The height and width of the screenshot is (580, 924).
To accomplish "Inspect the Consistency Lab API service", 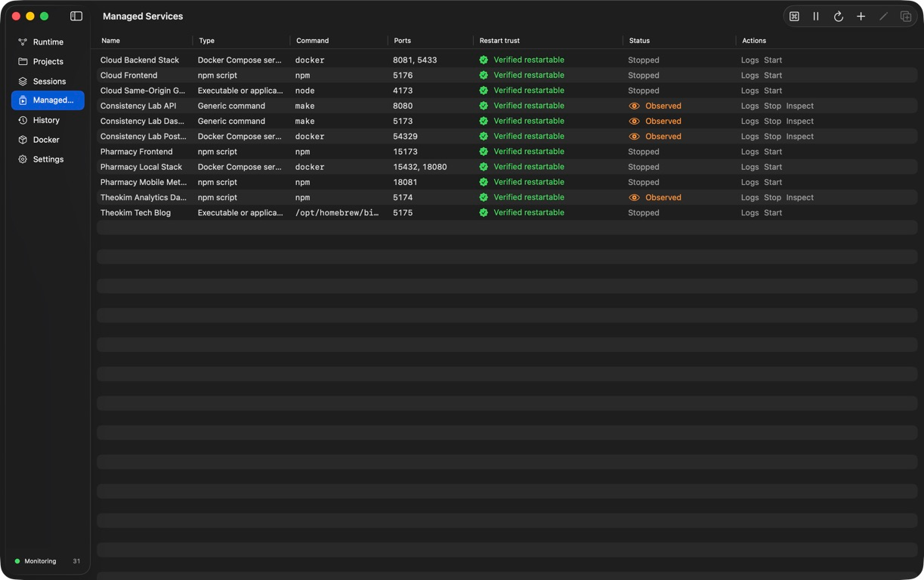I will point(799,106).
